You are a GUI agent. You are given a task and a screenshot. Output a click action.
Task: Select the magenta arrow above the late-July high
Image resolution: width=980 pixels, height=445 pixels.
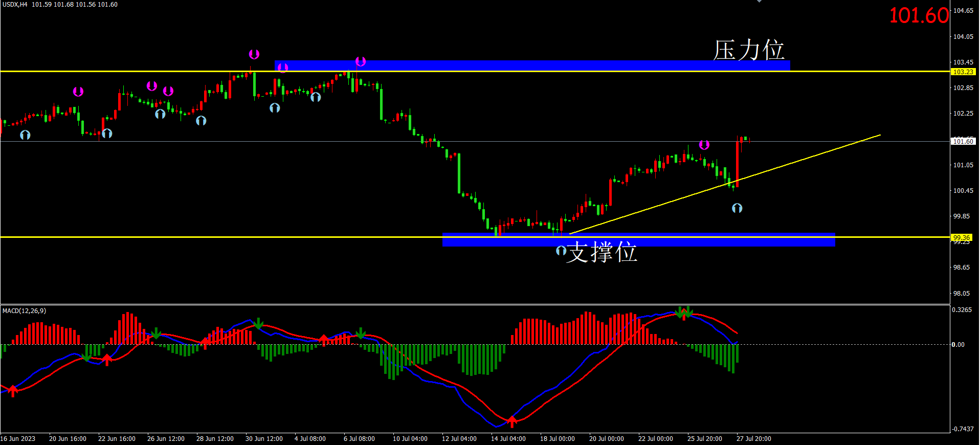[x=704, y=145]
